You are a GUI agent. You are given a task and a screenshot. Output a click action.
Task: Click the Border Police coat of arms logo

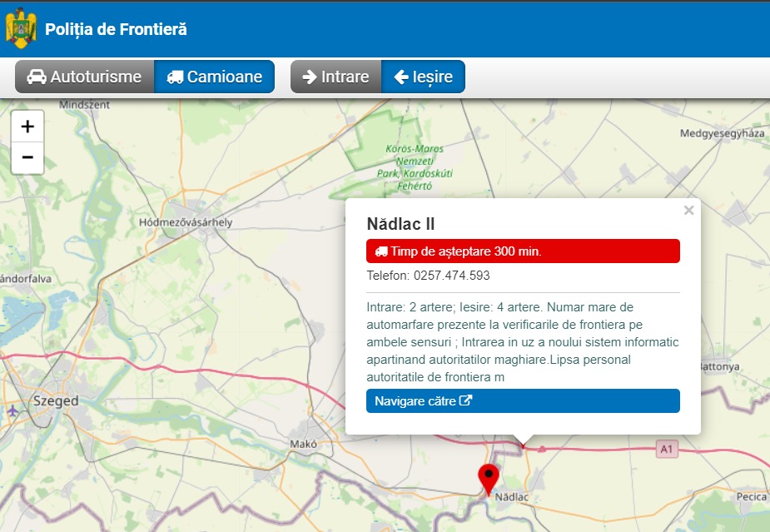(21, 28)
